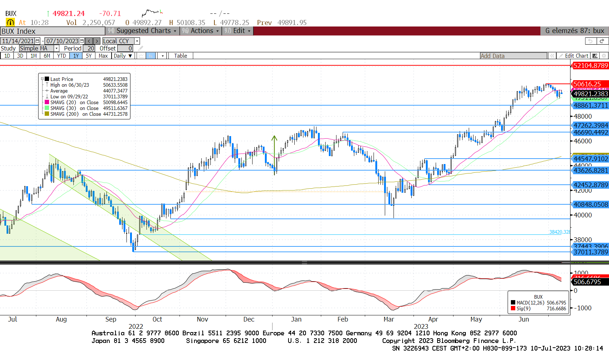Open the chart type dropdown arrow
This screenshot has width=609, height=364.
[x=162, y=56]
